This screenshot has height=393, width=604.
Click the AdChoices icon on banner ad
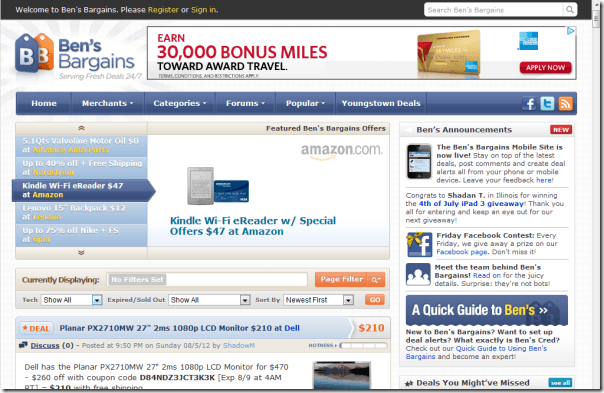click(570, 31)
